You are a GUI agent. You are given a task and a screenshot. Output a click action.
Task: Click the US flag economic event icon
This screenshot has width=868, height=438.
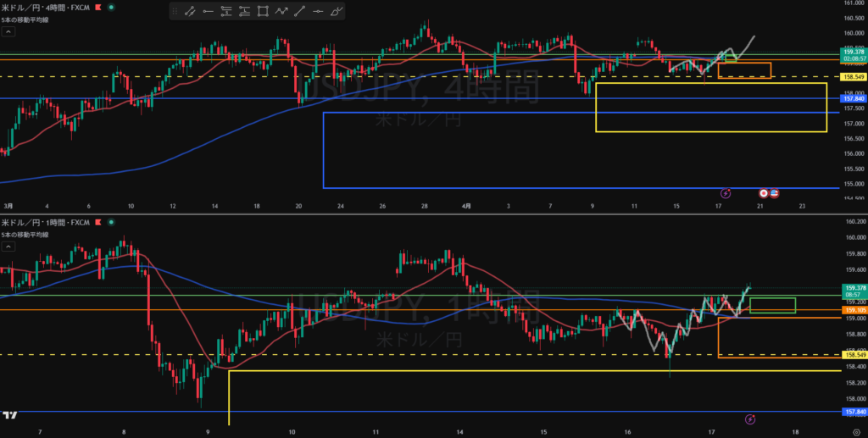tap(774, 194)
